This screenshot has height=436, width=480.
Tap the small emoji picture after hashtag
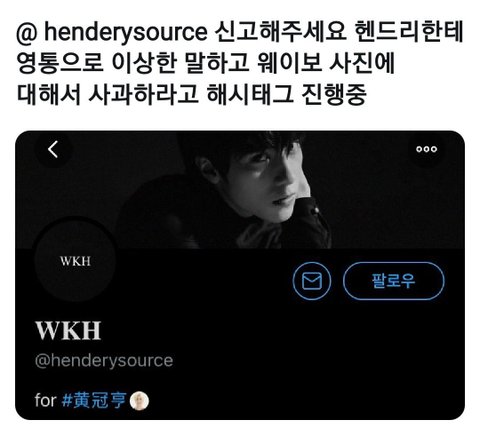pyautogui.click(x=139, y=401)
